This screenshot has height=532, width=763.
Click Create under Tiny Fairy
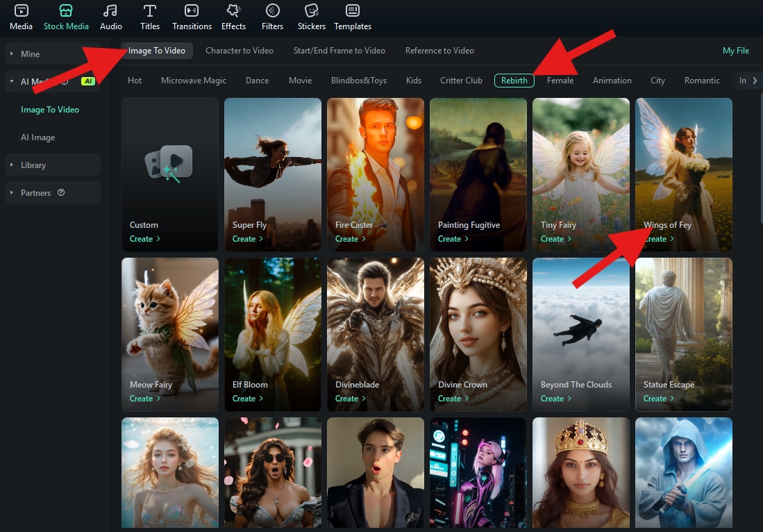tap(555, 238)
